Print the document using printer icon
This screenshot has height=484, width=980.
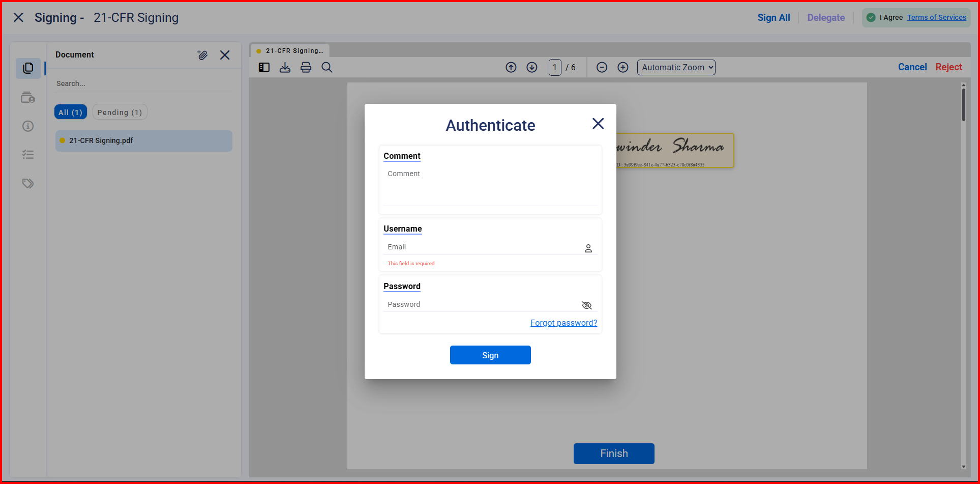(x=306, y=67)
